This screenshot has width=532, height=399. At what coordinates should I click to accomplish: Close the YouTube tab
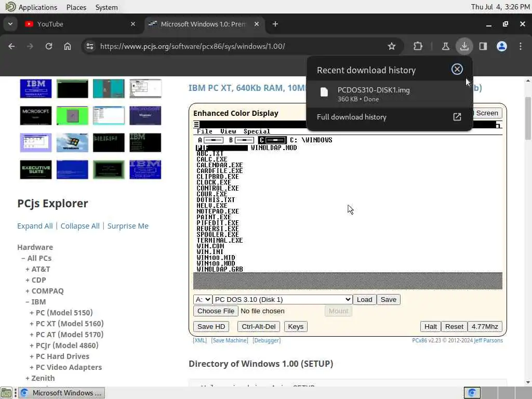pyautogui.click(x=133, y=24)
